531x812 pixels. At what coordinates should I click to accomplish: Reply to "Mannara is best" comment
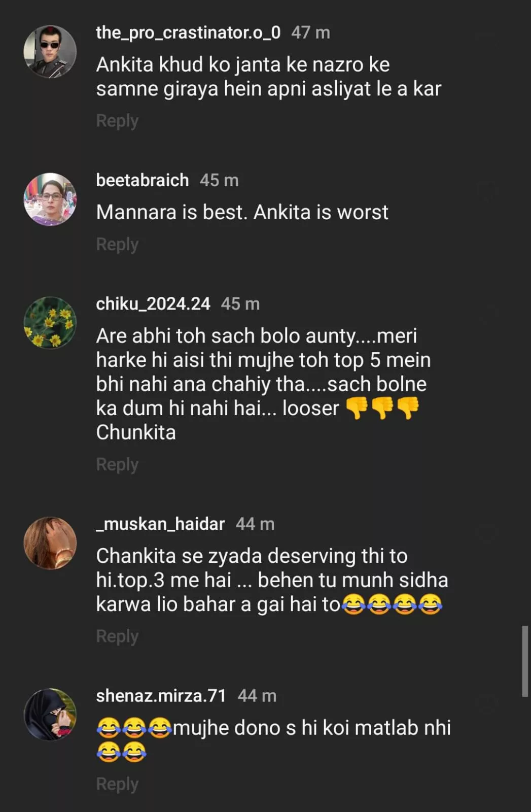pyautogui.click(x=117, y=244)
